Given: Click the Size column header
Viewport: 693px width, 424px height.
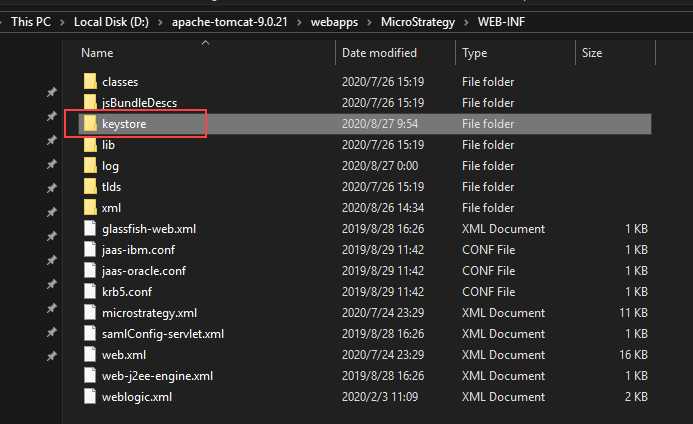Looking at the screenshot, I should pos(593,52).
